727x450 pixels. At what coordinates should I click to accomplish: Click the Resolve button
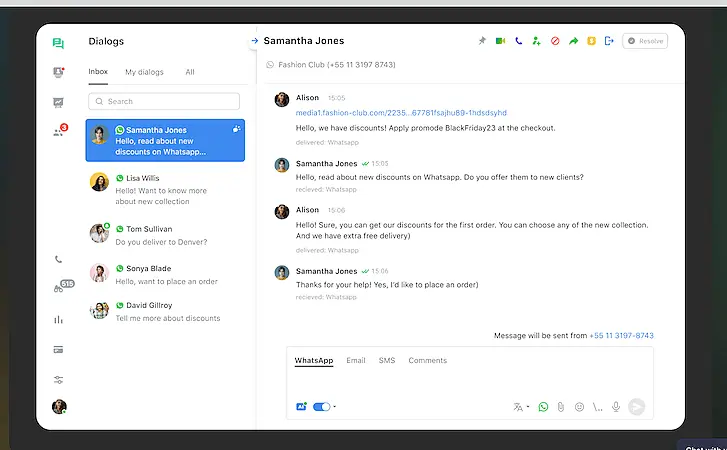click(645, 41)
